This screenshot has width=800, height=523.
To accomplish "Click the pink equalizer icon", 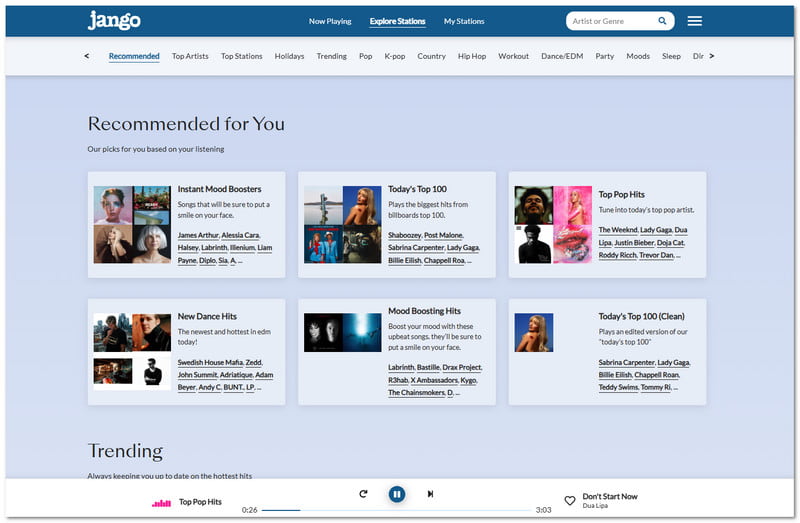I will [x=161, y=502].
